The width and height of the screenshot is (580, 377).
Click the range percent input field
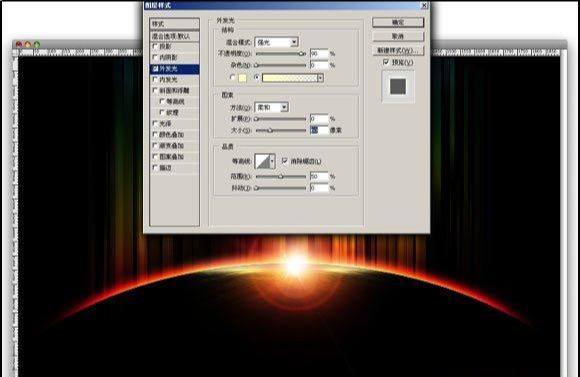coord(319,176)
